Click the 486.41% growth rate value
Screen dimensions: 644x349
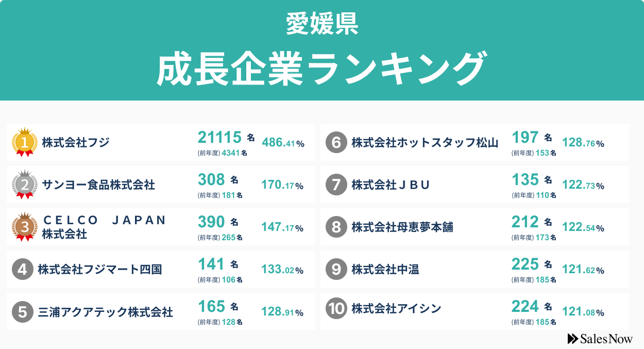(283, 143)
